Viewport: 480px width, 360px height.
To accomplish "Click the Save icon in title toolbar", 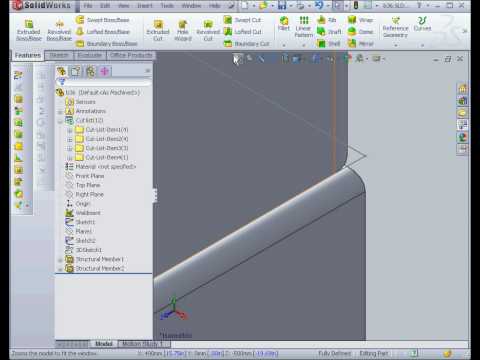I will 282,5.
